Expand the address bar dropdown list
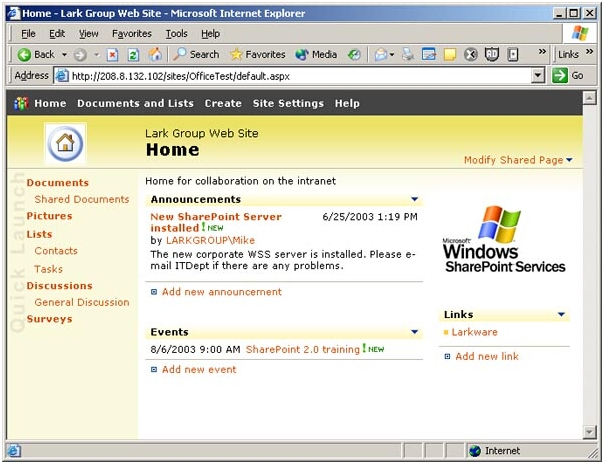 pyautogui.click(x=538, y=75)
